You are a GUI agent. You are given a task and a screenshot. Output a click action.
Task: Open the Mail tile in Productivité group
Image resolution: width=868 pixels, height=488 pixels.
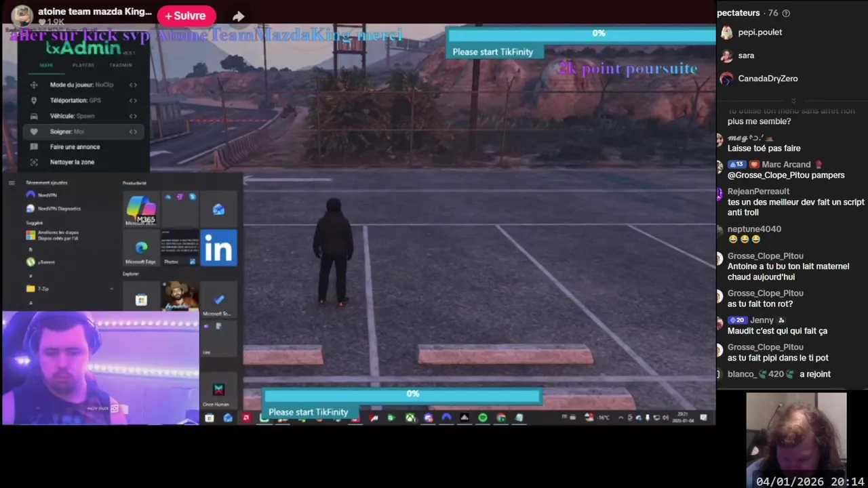click(218, 209)
